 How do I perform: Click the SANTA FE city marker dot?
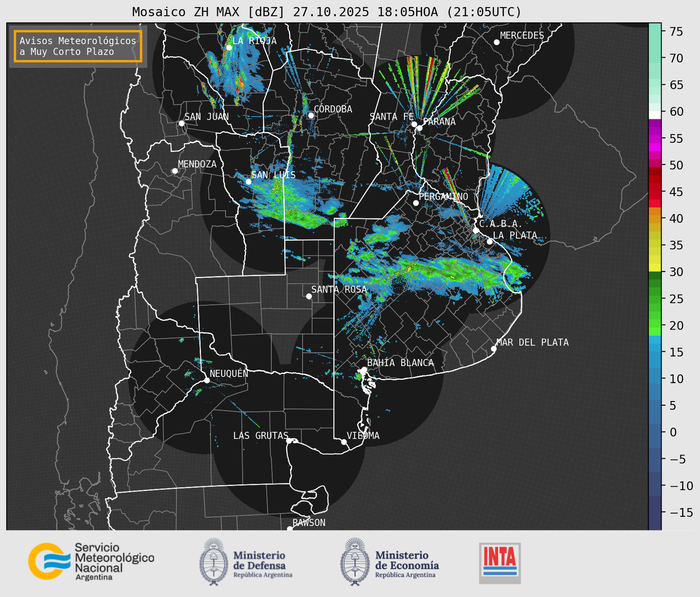pyautogui.click(x=414, y=124)
